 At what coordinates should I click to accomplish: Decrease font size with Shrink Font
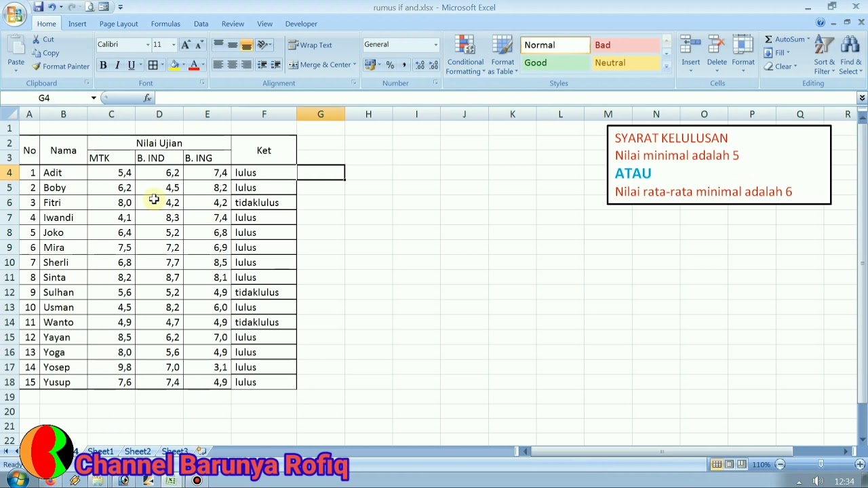click(x=199, y=45)
